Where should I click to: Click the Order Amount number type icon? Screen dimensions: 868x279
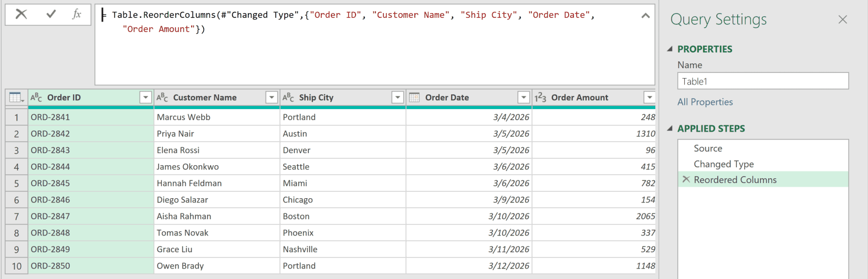540,98
